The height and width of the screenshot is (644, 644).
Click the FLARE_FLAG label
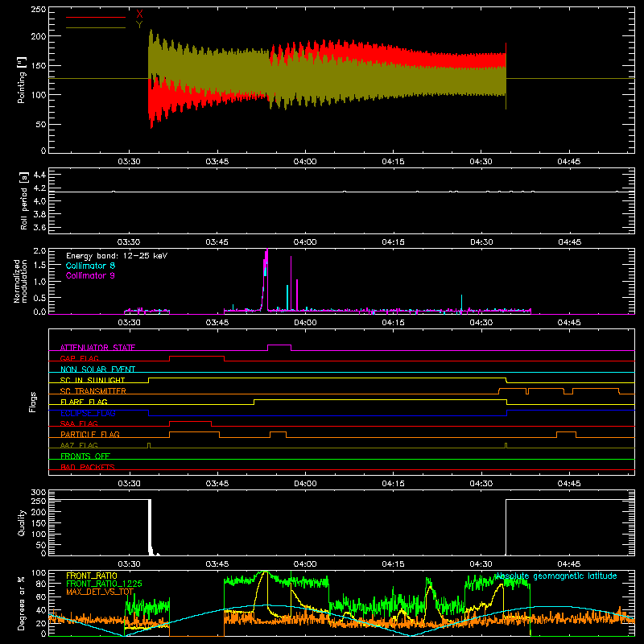tap(84, 402)
